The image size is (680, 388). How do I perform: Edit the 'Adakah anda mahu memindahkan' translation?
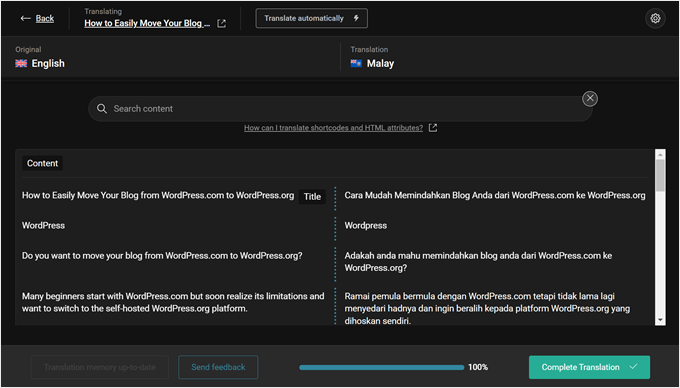click(478, 262)
